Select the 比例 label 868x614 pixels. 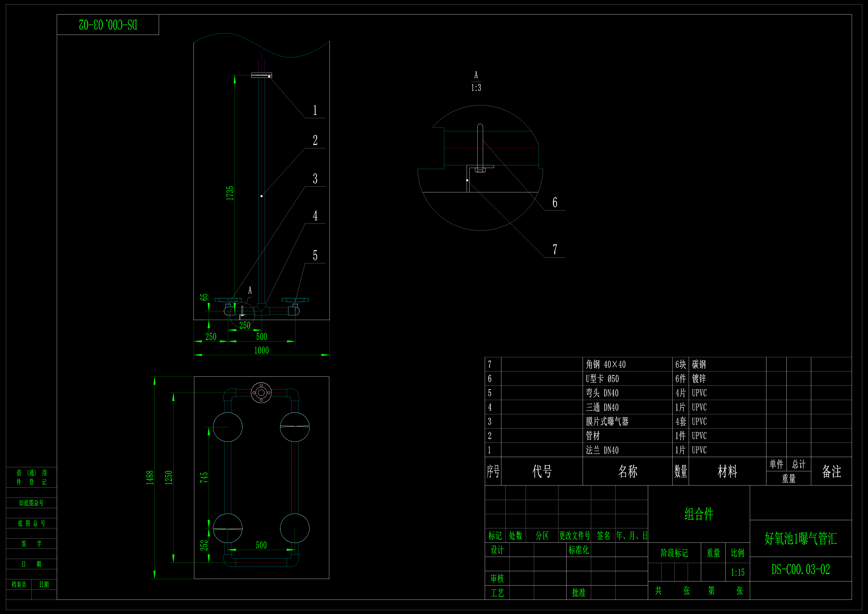pos(738,553)
